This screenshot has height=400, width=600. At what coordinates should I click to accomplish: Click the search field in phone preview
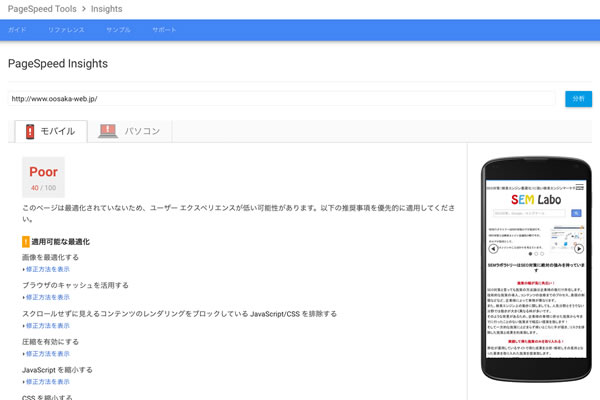529,213
